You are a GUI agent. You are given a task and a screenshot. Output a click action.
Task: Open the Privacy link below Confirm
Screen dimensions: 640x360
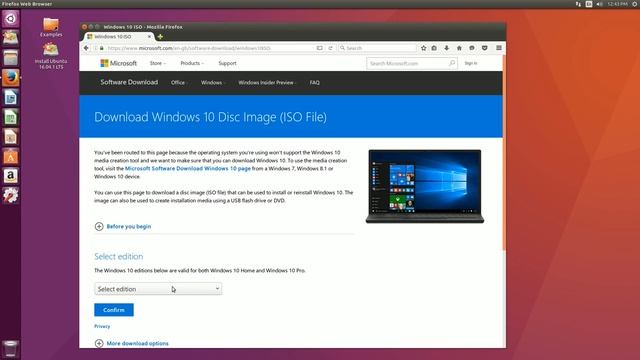(102, 327)
